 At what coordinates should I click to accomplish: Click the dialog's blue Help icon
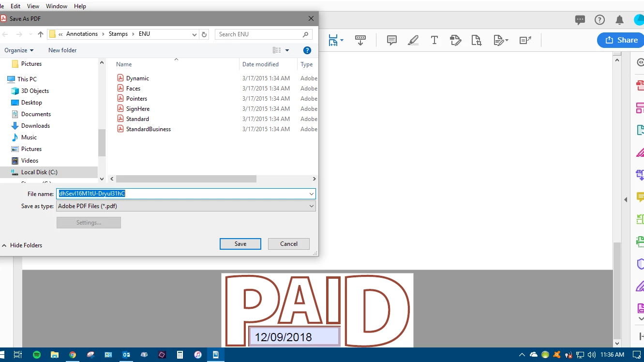click(307, 50)
